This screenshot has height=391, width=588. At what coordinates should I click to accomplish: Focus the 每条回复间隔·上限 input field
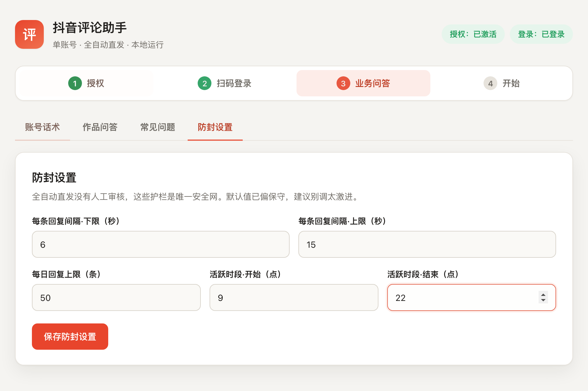click(x=427, y=244)
